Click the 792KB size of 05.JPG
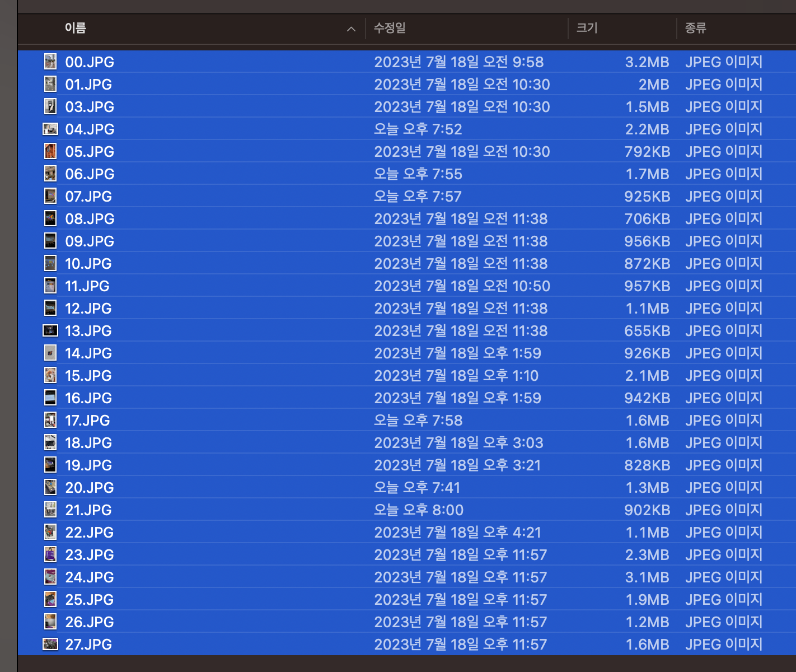The width and height of the screenshot is (796, 672). coord(647,152)
